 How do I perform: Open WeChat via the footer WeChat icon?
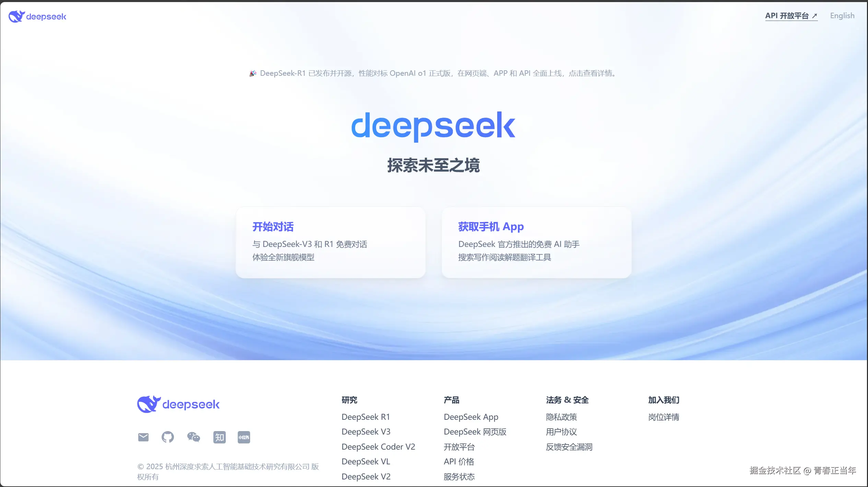(x=193, y=437)
